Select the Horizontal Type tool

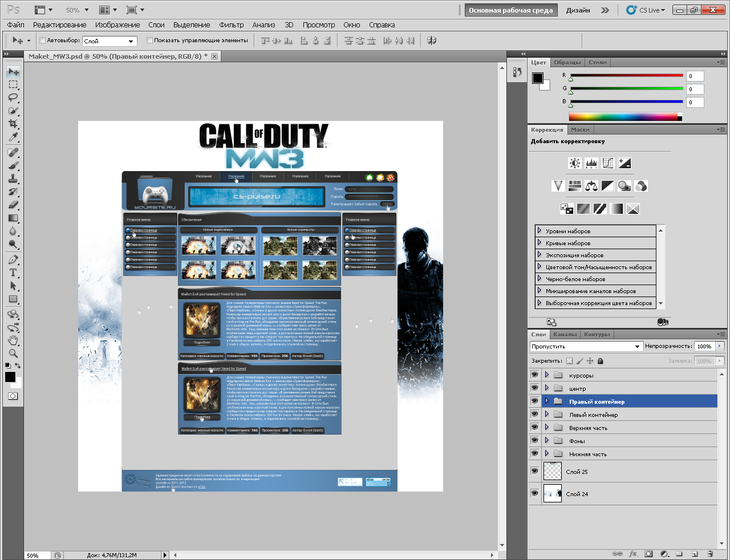point(13,273)
